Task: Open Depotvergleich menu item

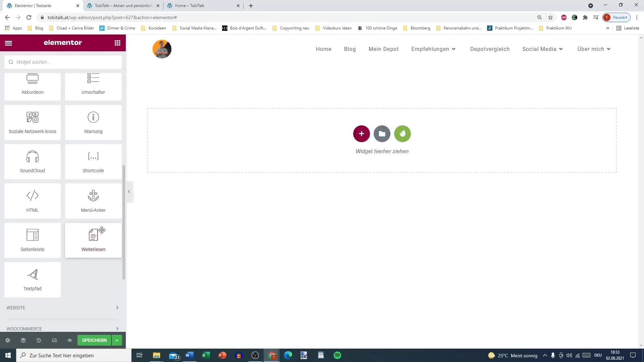Action: pyautogui.click(x=490, y=49)
